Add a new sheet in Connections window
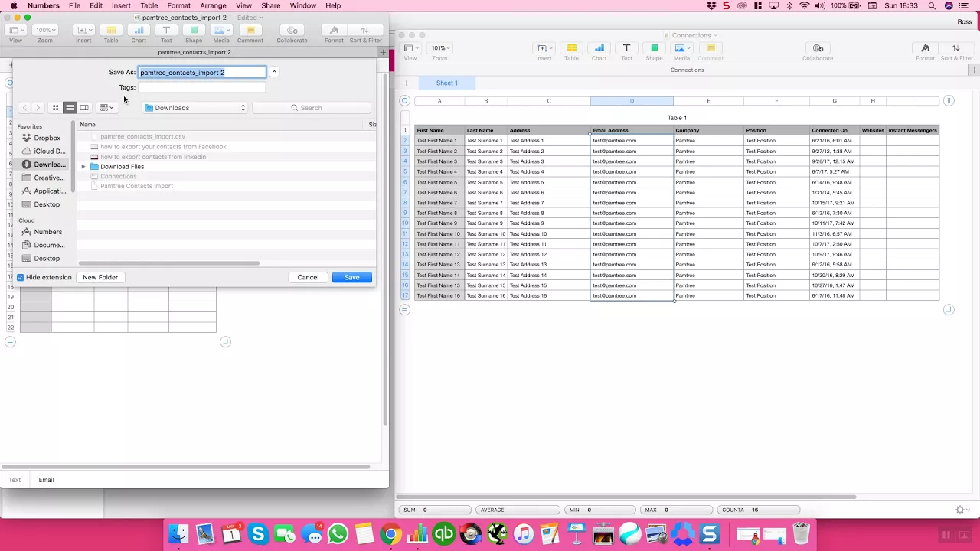 coord(407,83)
